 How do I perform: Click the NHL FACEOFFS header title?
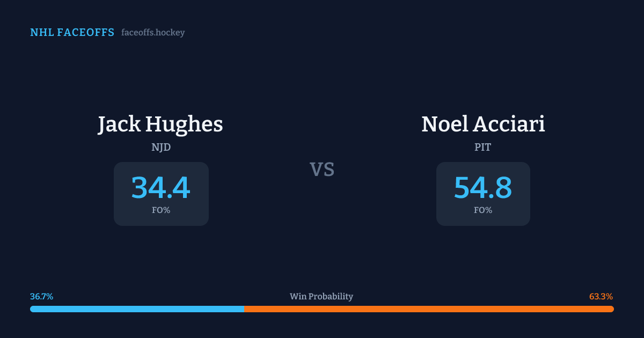pyautogui.click(x=72, y=33)
